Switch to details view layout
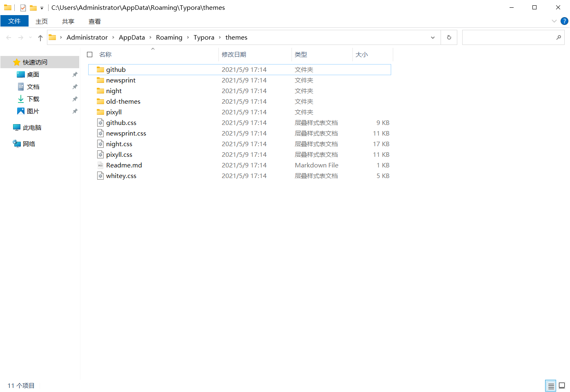The image size is (570, 392). click(x=551, y=385)
